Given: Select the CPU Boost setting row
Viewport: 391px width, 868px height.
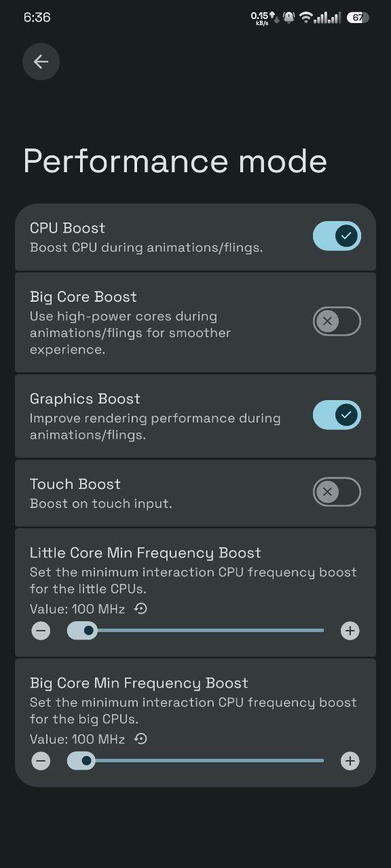Looking at the screenshot, I should coord(195,237).
